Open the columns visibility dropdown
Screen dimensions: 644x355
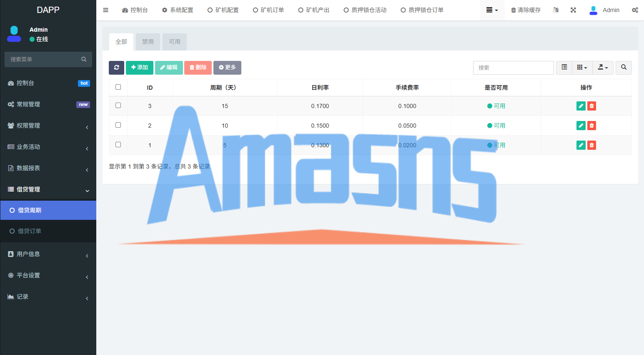click(x=582, y=68)
